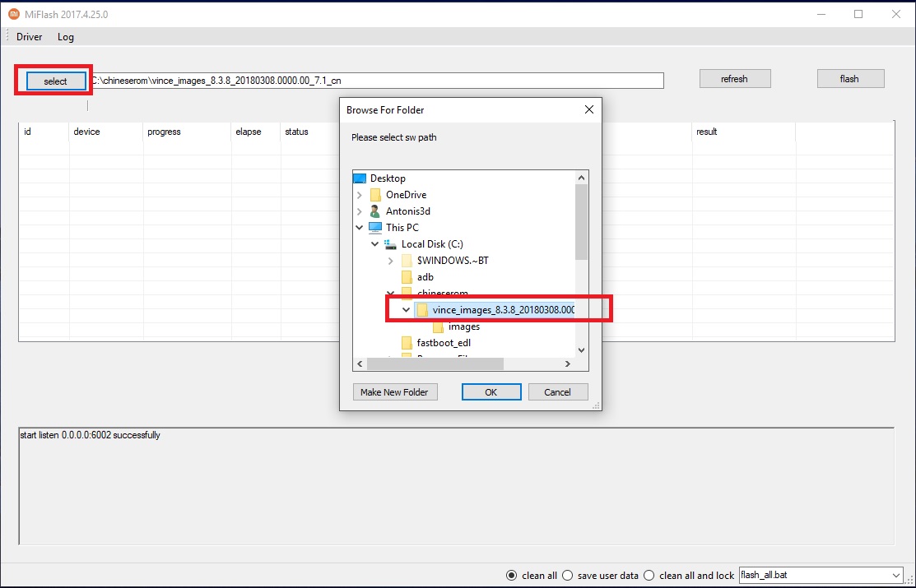Click the refresh button

coord(734,79)
